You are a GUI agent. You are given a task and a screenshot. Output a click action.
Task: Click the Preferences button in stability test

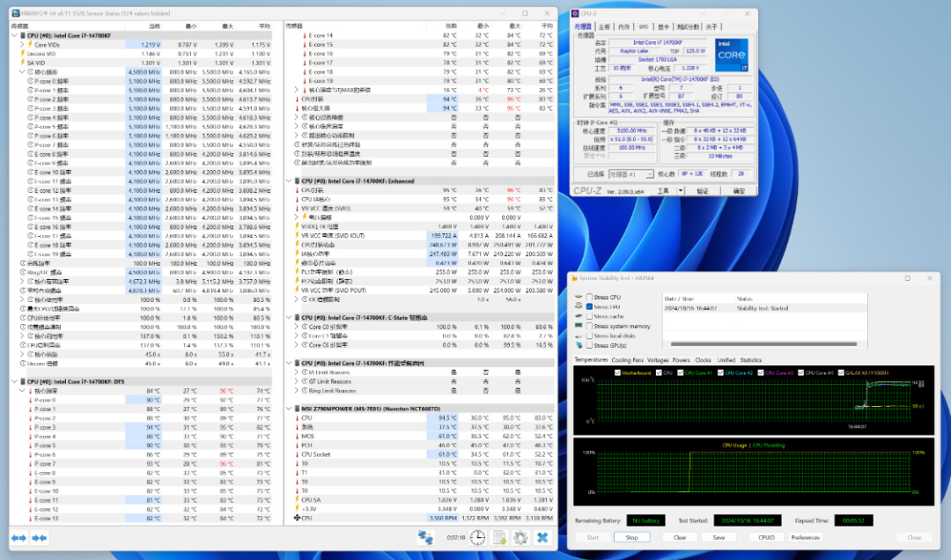(x=805, y=537)
